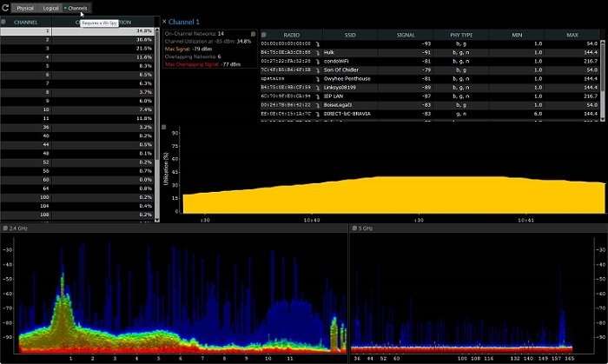The width and height of the screenshot is (608, 364).
Task: Click the 5 GHz spectrum panel icon
Action: pos(354,228)
